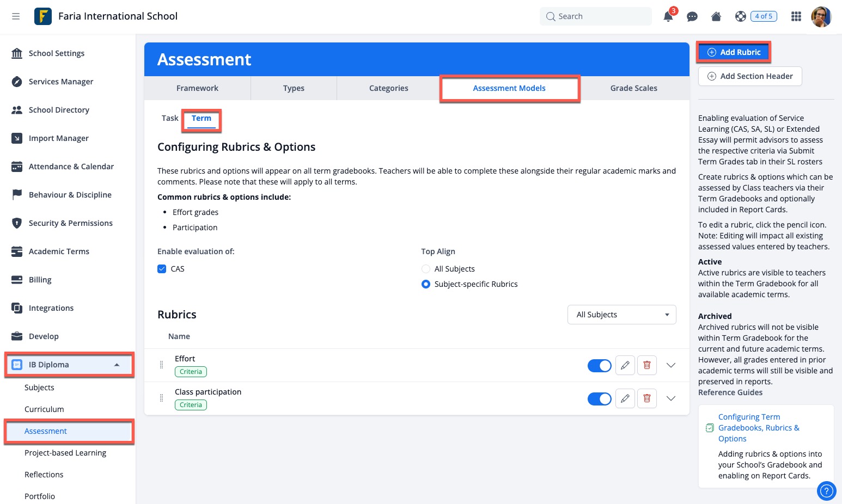Toggle the Class participation active switch
The height and width of the screenshot is (504, 842).
(x=599, y=399)
